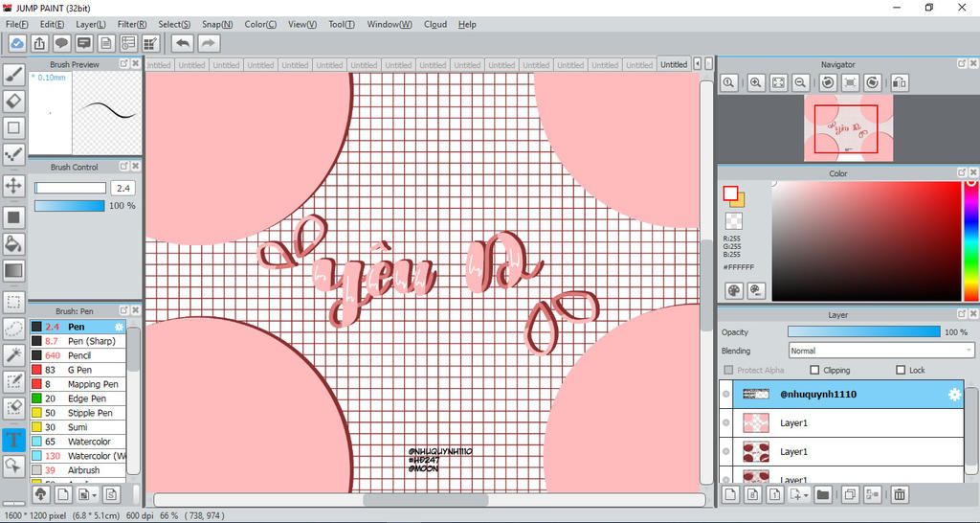The width and height of the screenshot is (980, 523).
Task: Select Watercolor brush with size 65
Action: pos(78,442)
